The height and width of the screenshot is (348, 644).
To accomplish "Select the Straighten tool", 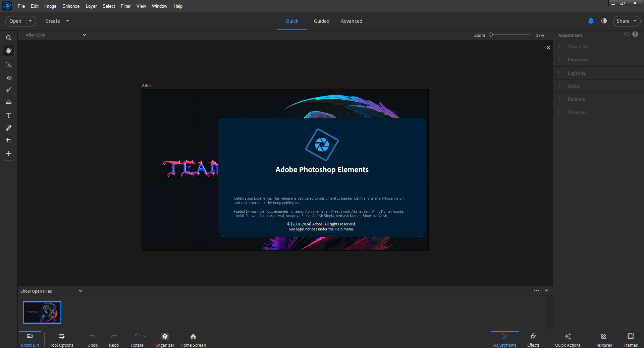I will (9, 102).
